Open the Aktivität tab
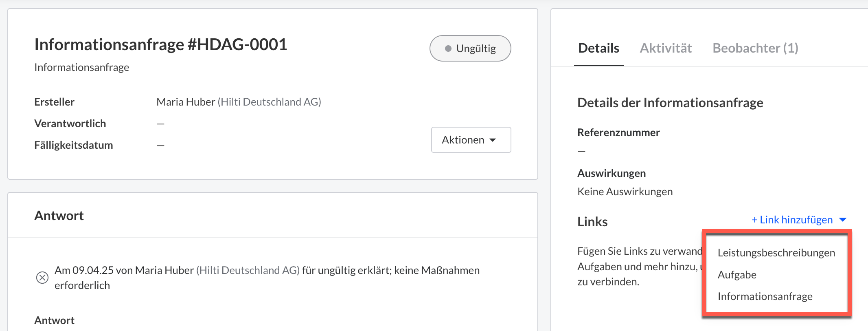The height and width of the screenshot is (331, 868). tap(666, 48)
